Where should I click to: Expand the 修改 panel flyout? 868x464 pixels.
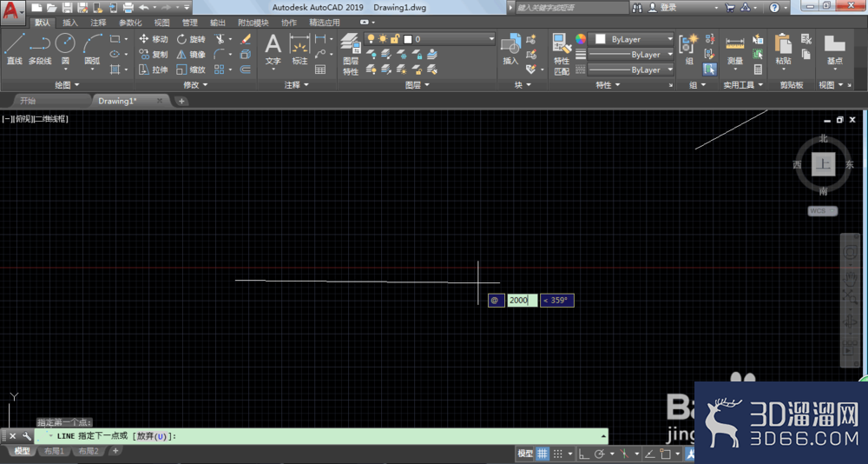(x=195, y=85)
